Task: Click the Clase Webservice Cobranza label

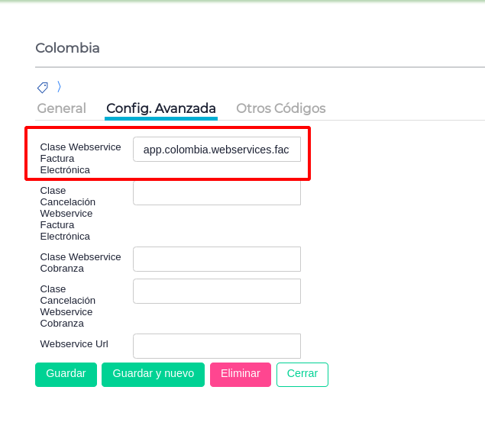Action: click(x=80, y=263)
